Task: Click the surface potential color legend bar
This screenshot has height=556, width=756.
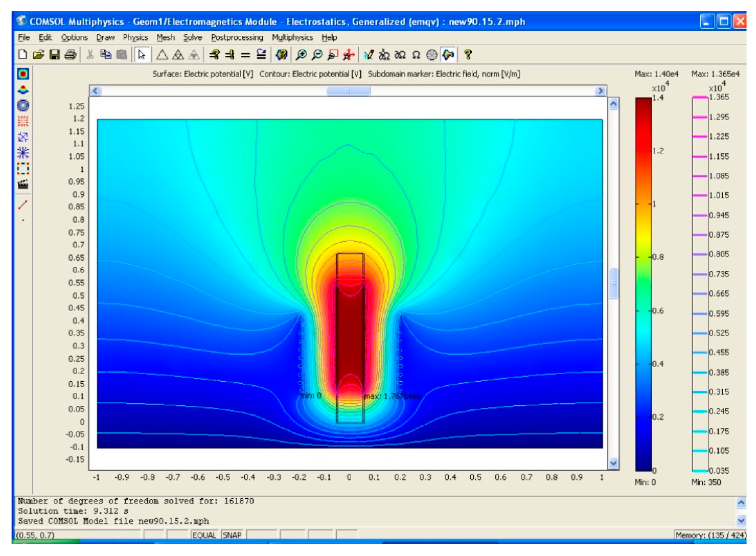Action: pos(643,284)
